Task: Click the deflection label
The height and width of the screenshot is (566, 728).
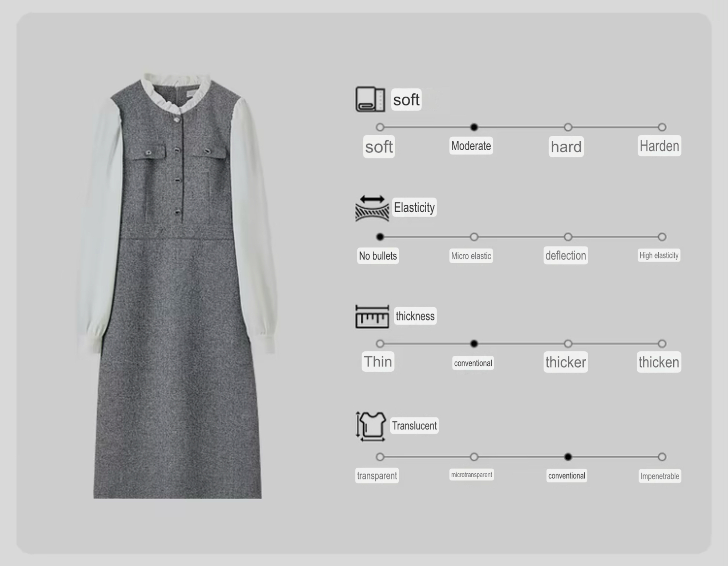Action: pyautogui.click(x=566, y=255)
